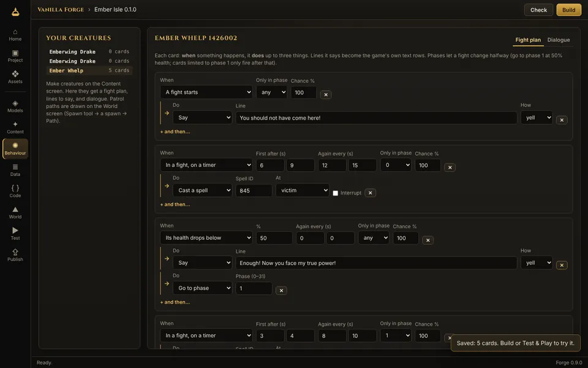Viewport: 588px width, 368px height.
Task: Open the Project sidebar icon
Action: click(x=15, y=56)
